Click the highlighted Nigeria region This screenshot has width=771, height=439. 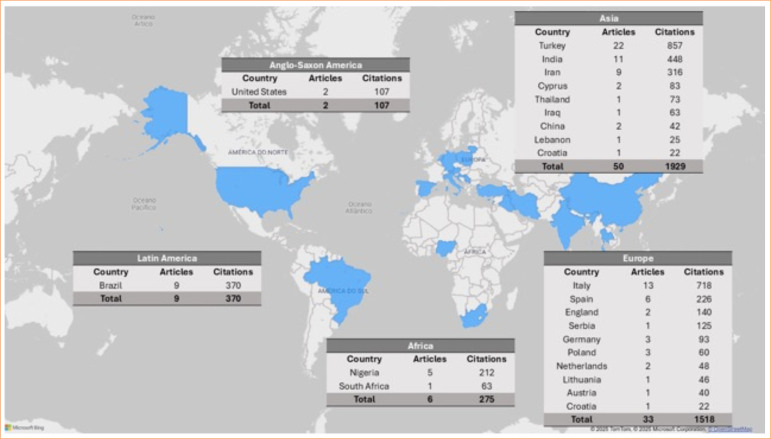[x=446, y=248]
